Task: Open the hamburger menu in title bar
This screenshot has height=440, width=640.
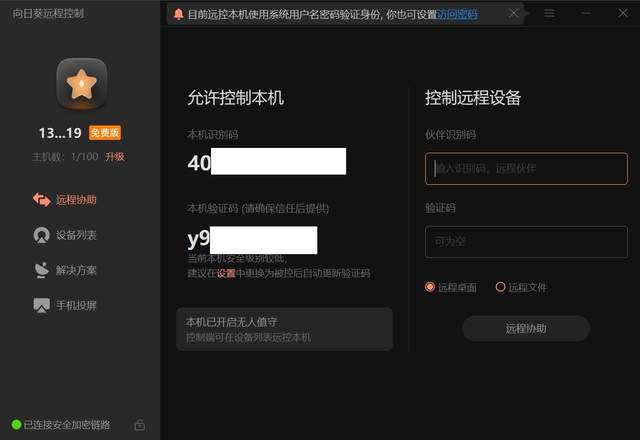Action: [x=549, y=13]
